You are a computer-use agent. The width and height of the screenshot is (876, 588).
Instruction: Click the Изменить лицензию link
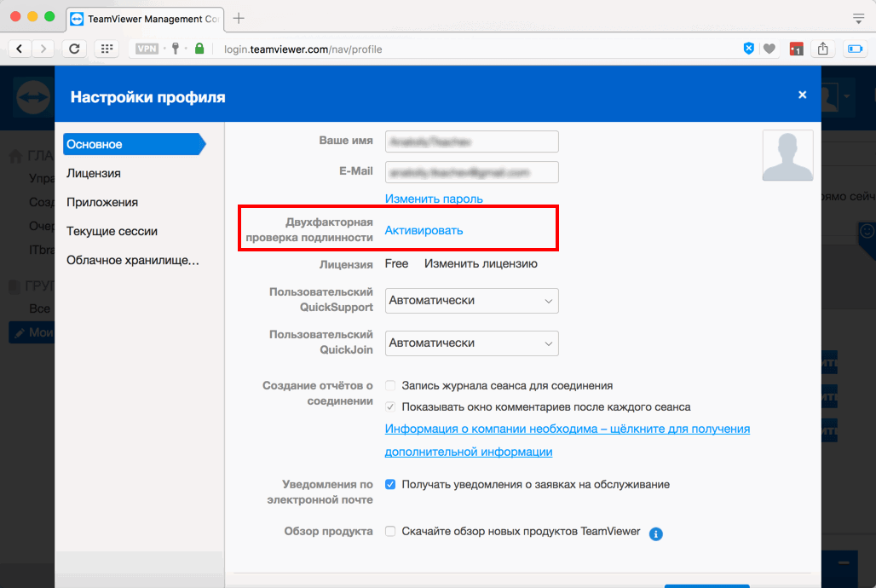481,264
